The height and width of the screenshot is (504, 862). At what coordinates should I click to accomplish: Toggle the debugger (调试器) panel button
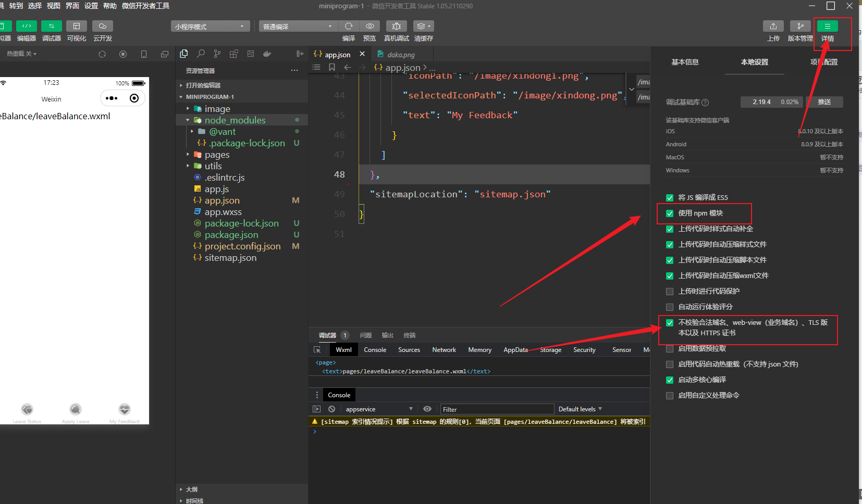pyautogui.click(x=52, y=26)
